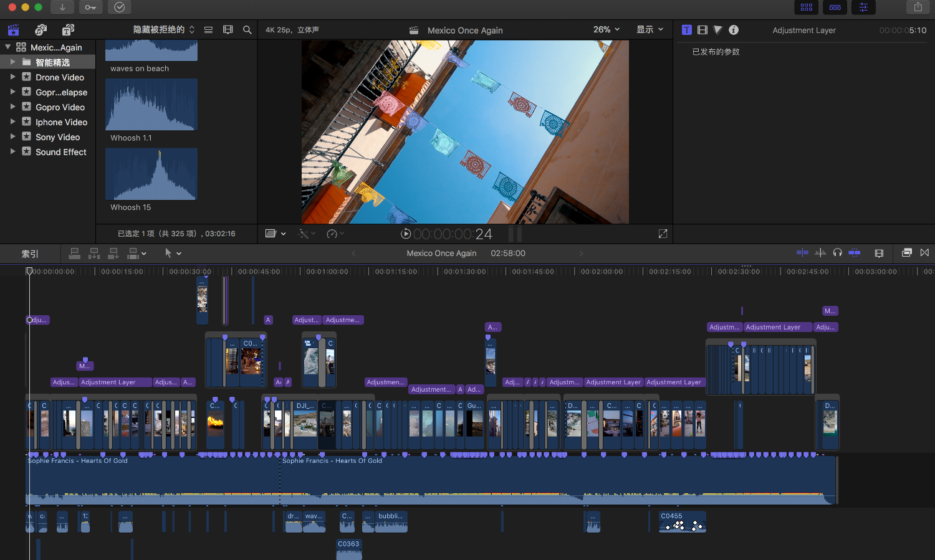Select the Sony Video event
This screenshot has width=935, height=560.
[x=57, y=137]
